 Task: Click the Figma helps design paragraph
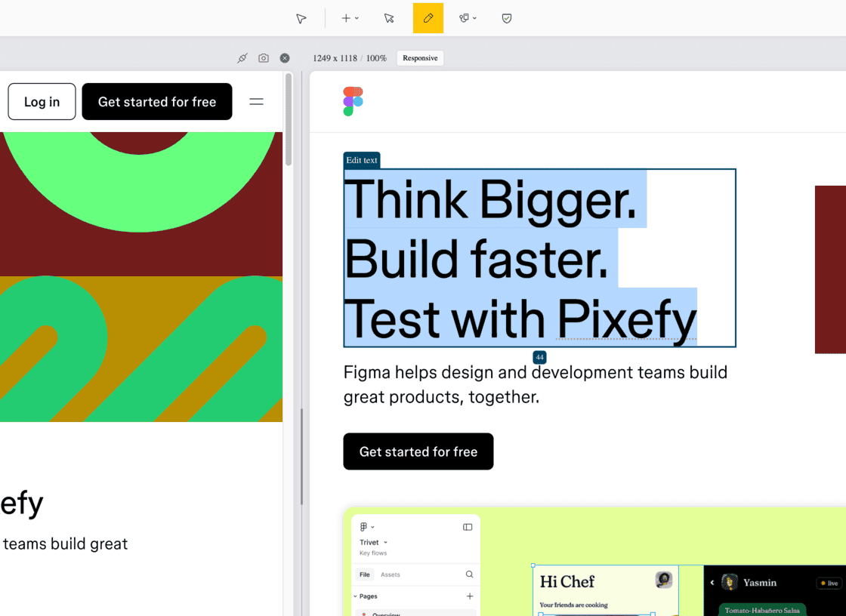coord(536,384)
